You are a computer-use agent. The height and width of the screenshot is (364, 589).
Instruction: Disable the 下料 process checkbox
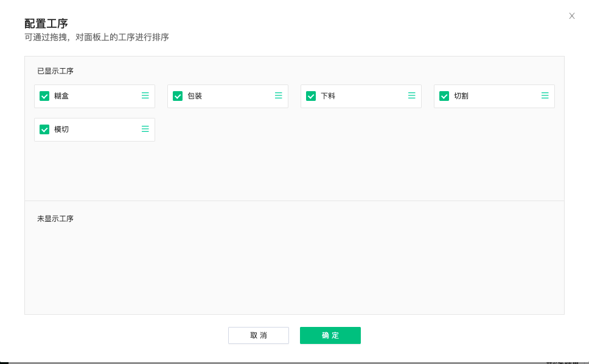[x=311, y=96]
